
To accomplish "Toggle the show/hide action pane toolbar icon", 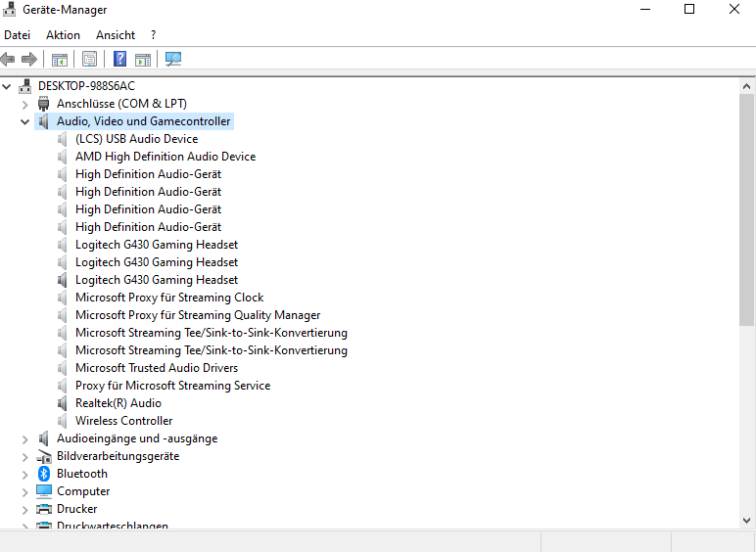I will click(143, 60).
